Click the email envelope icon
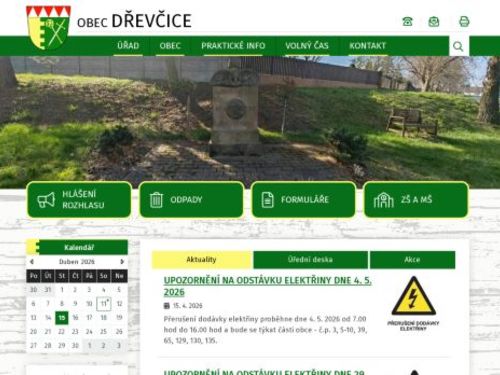This screenshot has width=500, height=375. pos(434,22)
